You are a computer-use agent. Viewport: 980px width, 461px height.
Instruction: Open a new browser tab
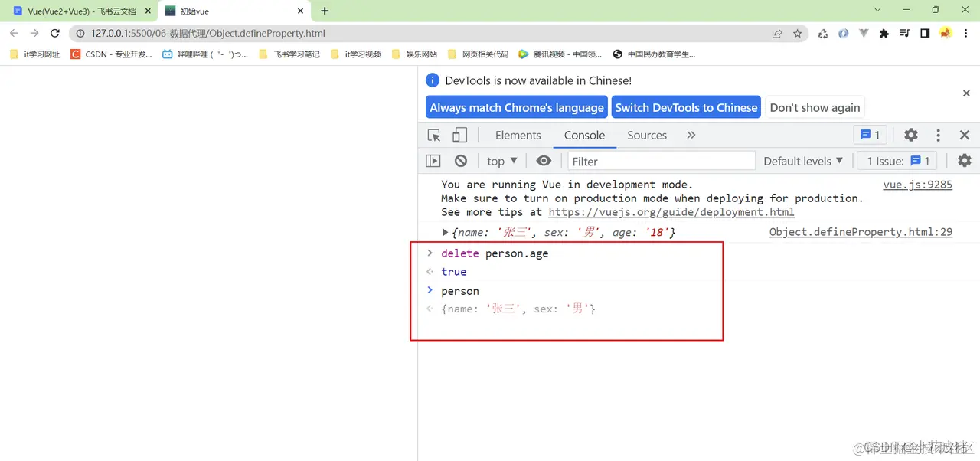click(x=325, y=11)
